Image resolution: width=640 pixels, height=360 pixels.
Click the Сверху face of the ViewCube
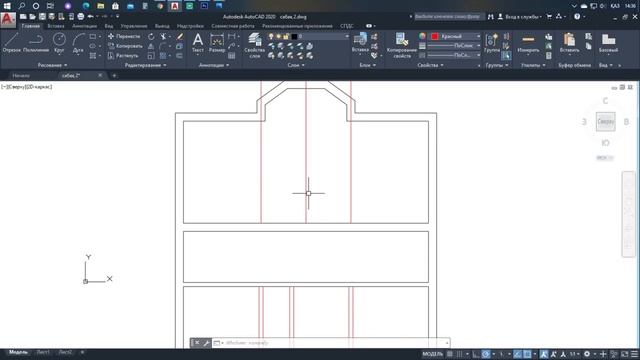(605, 122)
